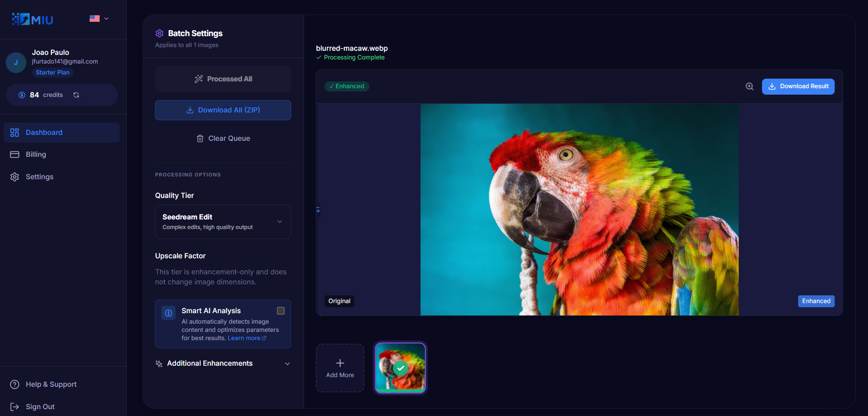Click the Processed All wand icon

pyautogui.click(x=198, y=79)
